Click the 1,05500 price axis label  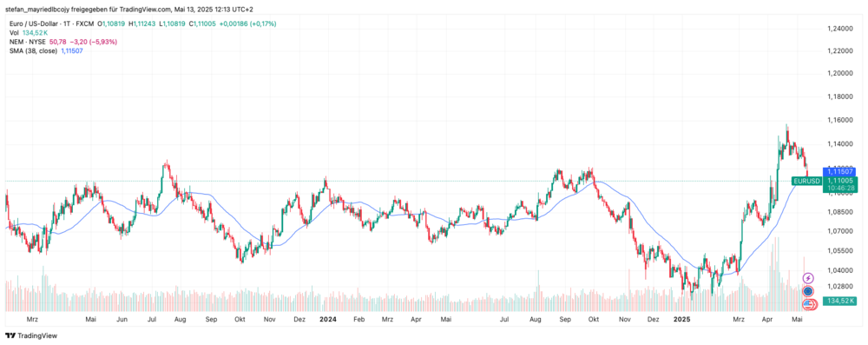(839, 250)
